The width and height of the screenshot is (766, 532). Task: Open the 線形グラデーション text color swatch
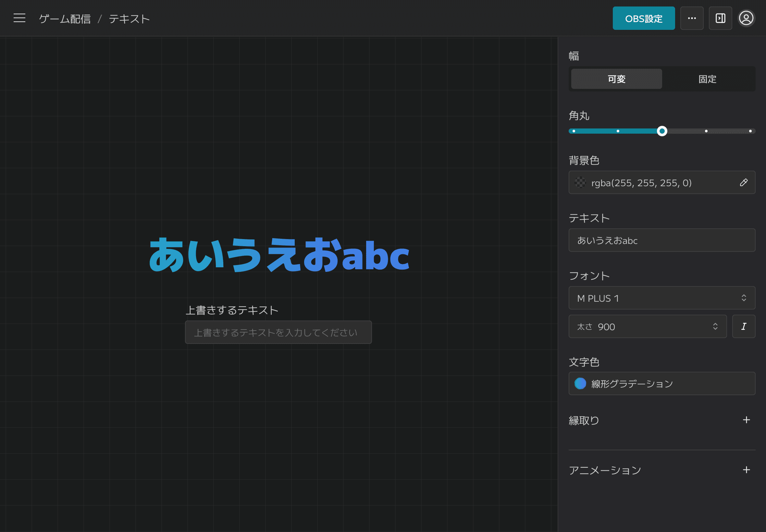661,383
